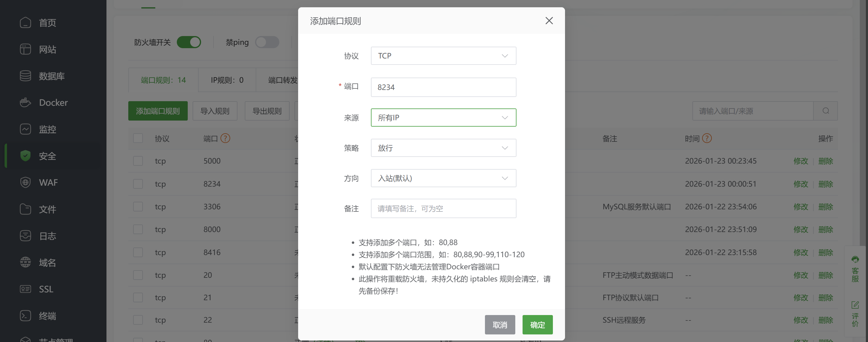868x342 pixels.
Task: Click the green 确定 button
Action: coord(537,324)
